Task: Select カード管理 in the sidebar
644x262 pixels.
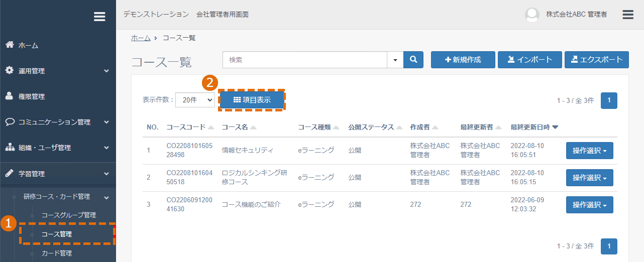Action: pyautogui.click(x=57, y=253)
